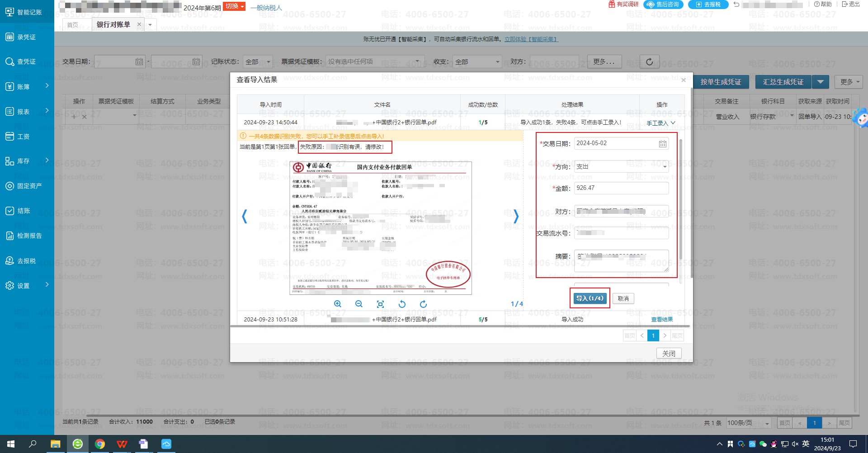
Task: Zoom in on the receipt image
Action: 337,304
